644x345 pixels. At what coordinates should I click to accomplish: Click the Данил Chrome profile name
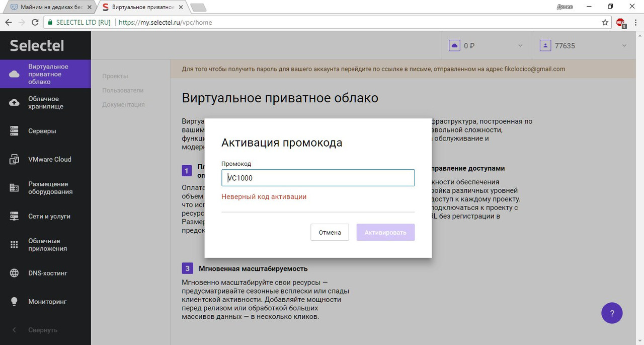(x=565, y=7)
